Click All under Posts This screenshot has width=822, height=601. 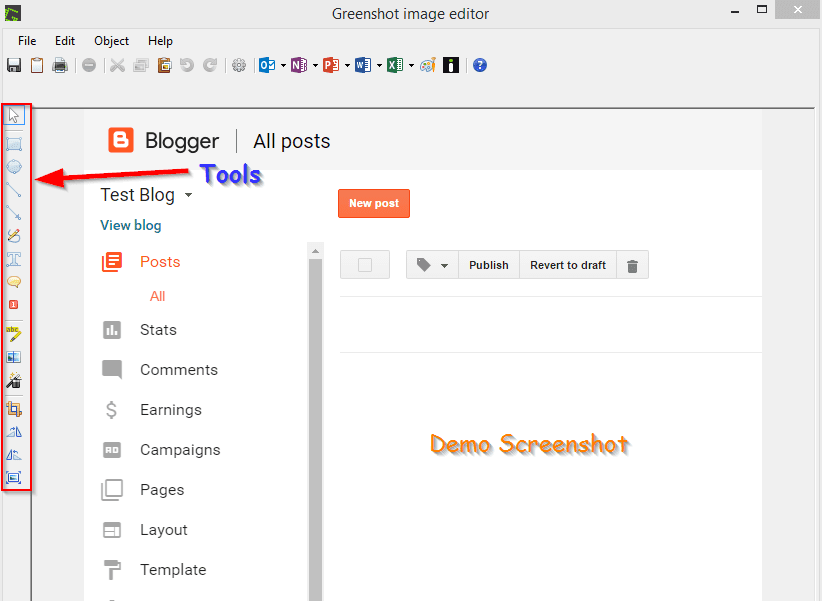[x=157, y=296]
